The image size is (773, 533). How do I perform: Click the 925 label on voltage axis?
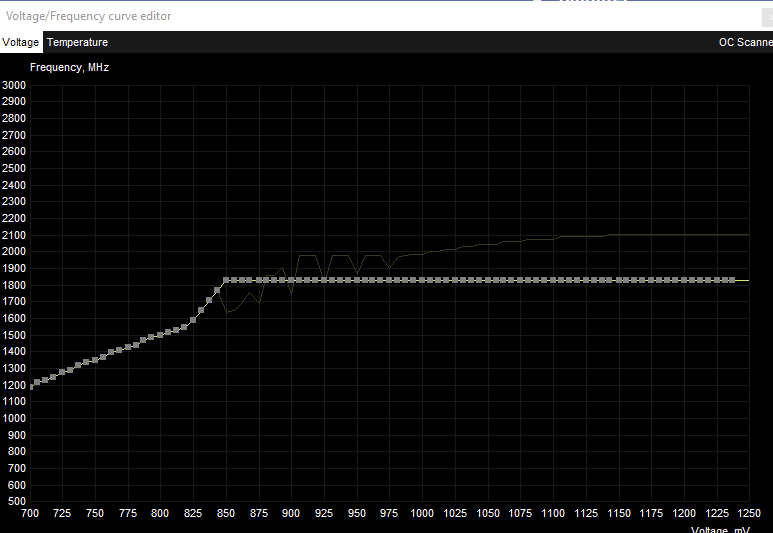[324, 513]
